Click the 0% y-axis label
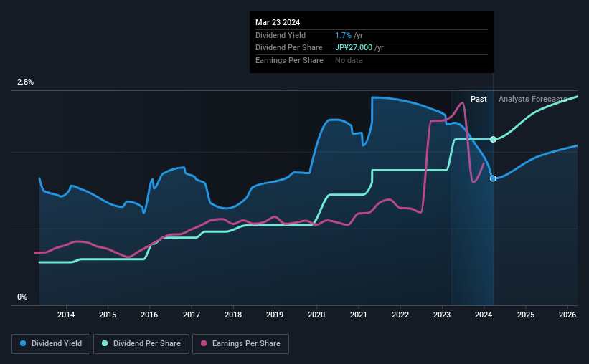 click(x=22, y=297)
